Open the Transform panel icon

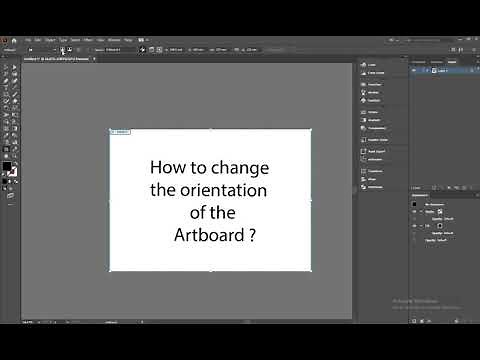364,171
